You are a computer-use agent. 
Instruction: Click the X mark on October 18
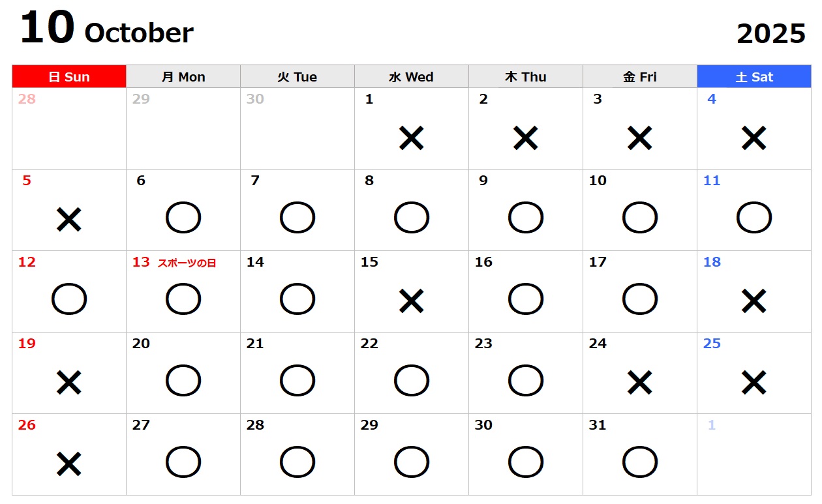(x=754, y=301)
